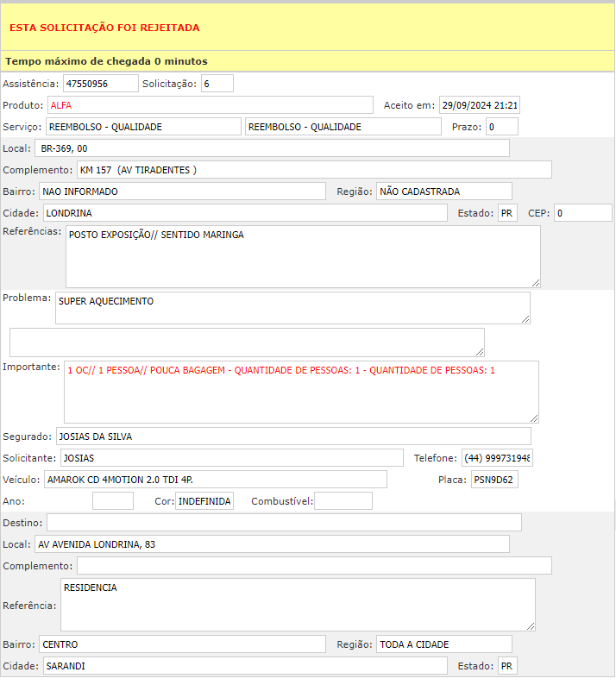This screenshot has width=616, height=691.
Task: Click the Veículo field with AMAROK
Action: click(x=215, y=480)
